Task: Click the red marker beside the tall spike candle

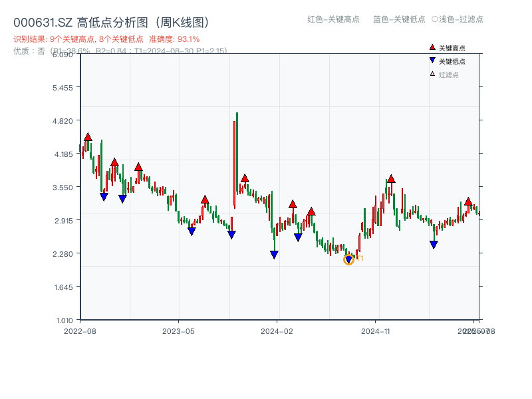Action: click(245, 179)
